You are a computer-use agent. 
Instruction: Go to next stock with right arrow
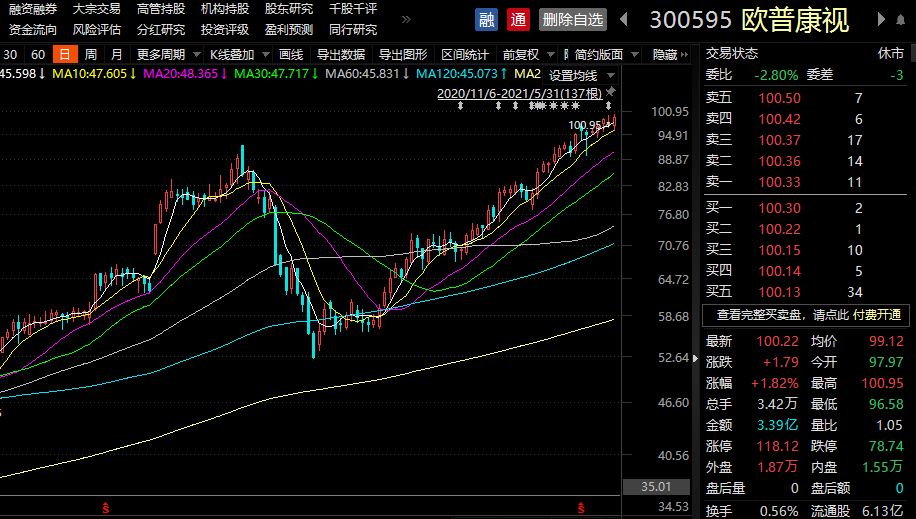point(881,20)
